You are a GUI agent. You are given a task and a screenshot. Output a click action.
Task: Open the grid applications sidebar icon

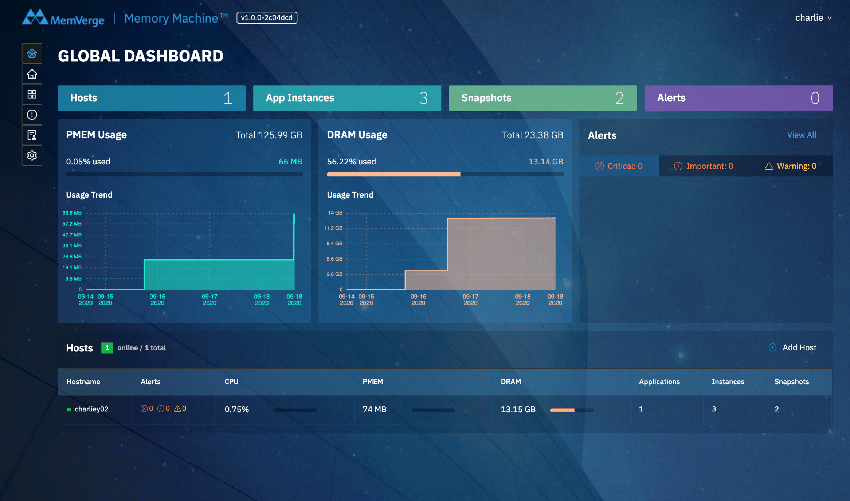click(x=32, y=94)
